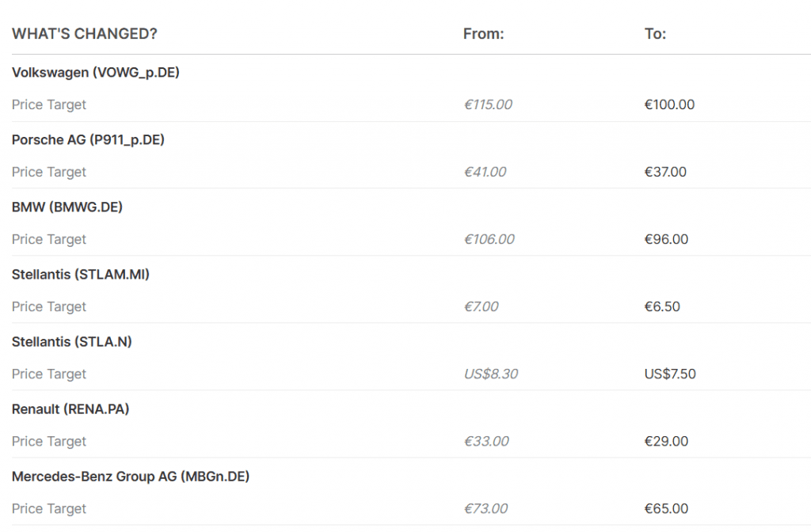Click Volkswagen's old €115.00 price target

(488, 104)
